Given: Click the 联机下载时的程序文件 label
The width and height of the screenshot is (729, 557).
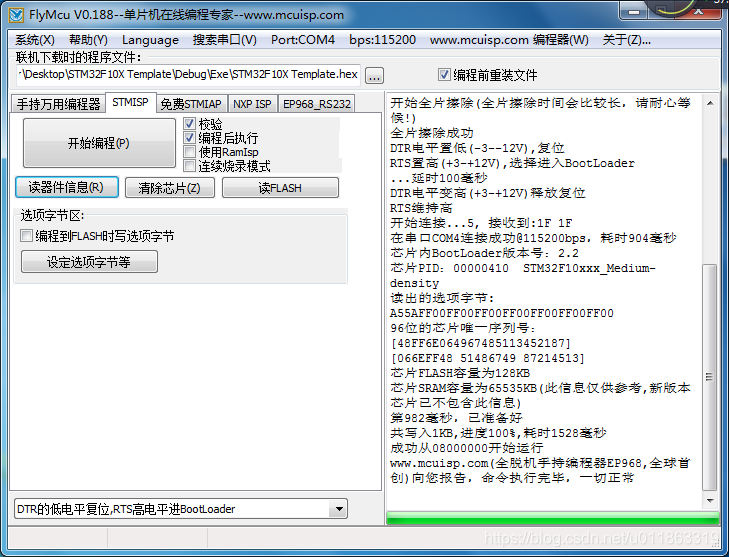Looking at the screenshot, I should point(79,58).
